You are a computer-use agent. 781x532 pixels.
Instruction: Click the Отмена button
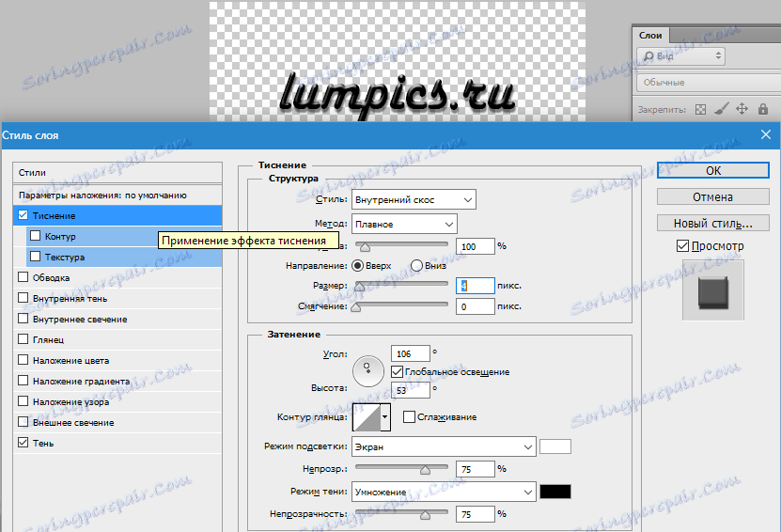pyautogui.click(x=712, y=196)
